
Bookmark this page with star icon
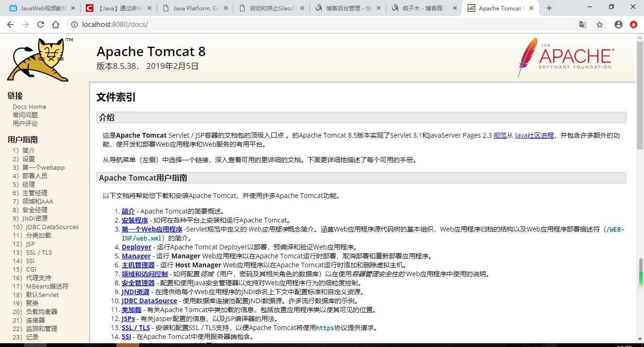tap(600, 25)
